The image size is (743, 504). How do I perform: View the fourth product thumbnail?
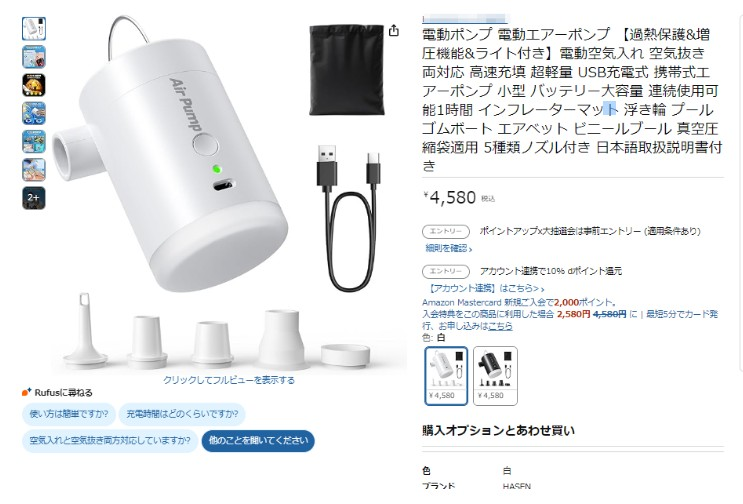tap(34, 113)
